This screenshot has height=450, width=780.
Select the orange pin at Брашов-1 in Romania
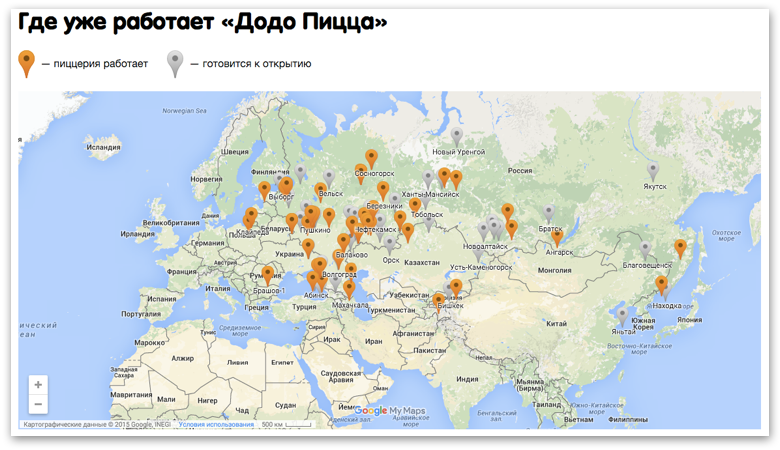pyautogui.click(x=268, y=275)
